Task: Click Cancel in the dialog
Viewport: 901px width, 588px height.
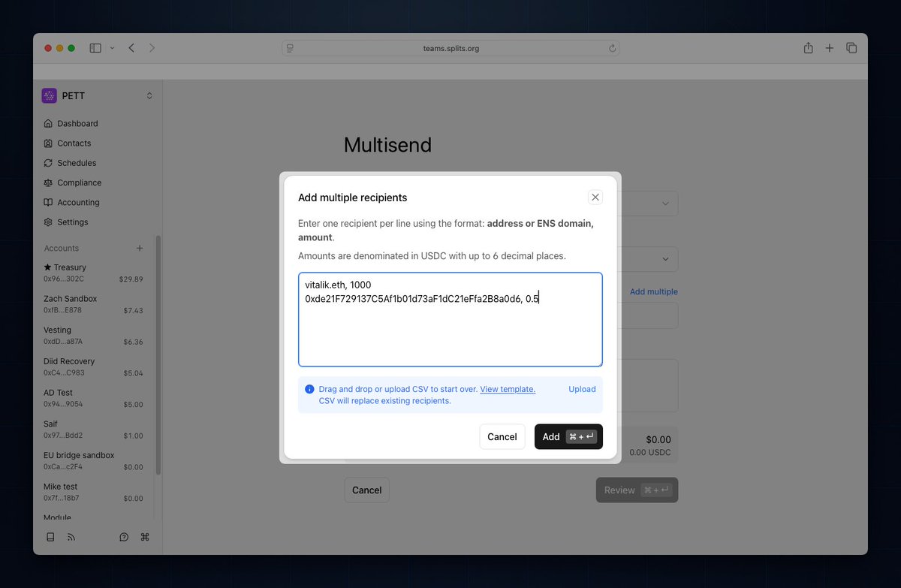Action: 502,436
